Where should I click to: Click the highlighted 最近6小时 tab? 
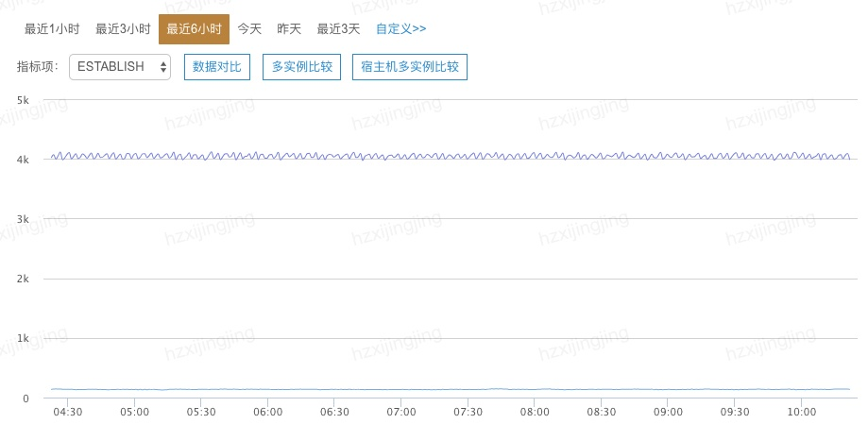coord(194,29)
